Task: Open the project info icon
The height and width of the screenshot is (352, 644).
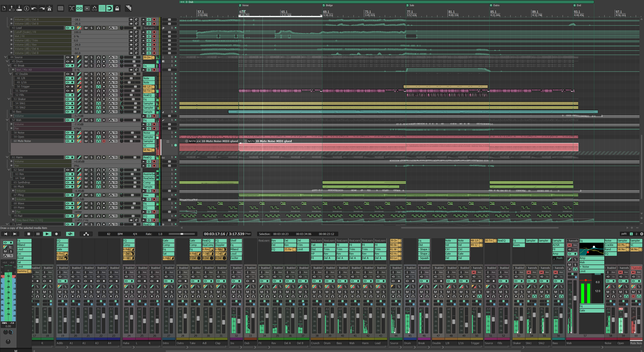Action: [x=26, y=9]
